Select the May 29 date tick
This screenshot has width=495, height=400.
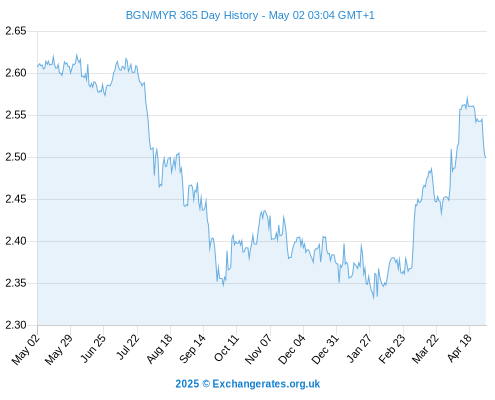tap(59, 349)
